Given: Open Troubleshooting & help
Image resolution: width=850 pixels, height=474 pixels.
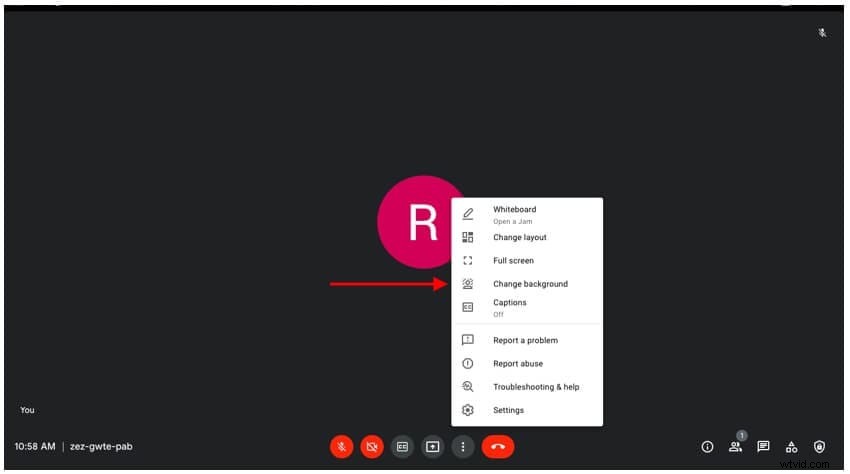Looking at the screenshot, I should tap(527, 387).
